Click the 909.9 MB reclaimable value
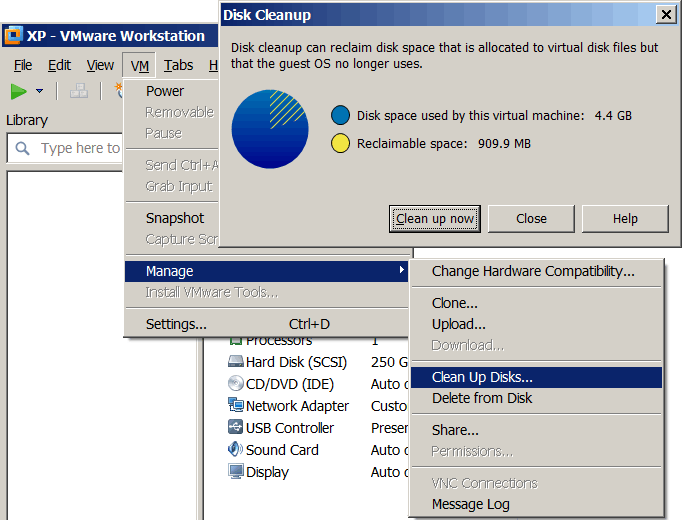The width and height of the screenshot is (682, 520). pyautogui.click(x=505, y=143)
